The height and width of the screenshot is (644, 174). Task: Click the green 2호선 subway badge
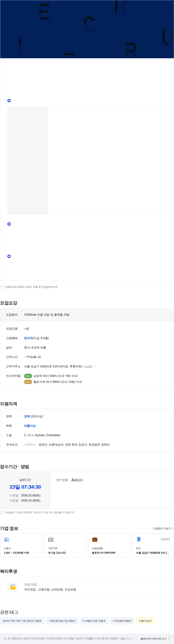28,376
